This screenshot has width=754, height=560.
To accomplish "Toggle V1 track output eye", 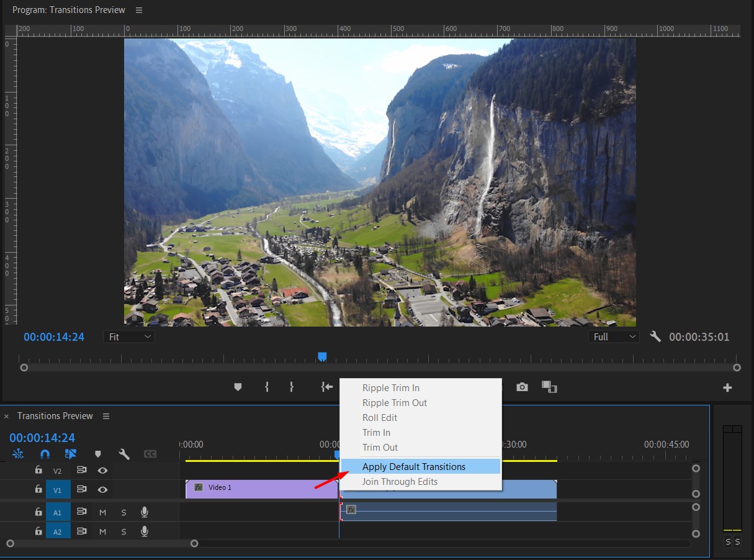I will pyautogui.click(x=103, y=490).
